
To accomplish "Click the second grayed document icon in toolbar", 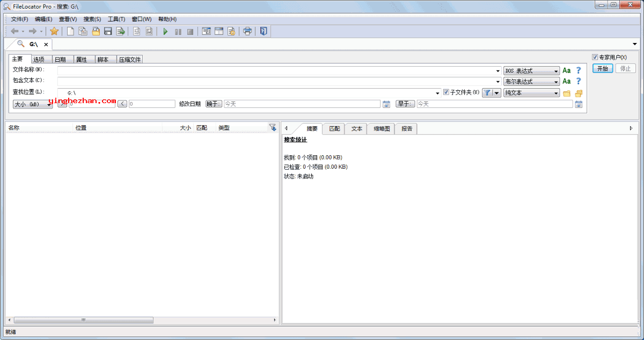I will click(149, 32).
